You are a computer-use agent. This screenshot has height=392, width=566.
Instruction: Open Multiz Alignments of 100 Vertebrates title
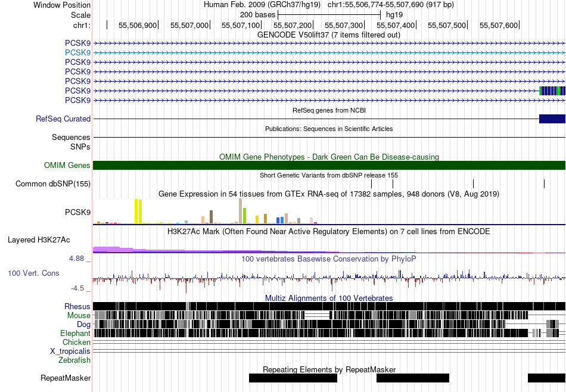click(329, 298)
